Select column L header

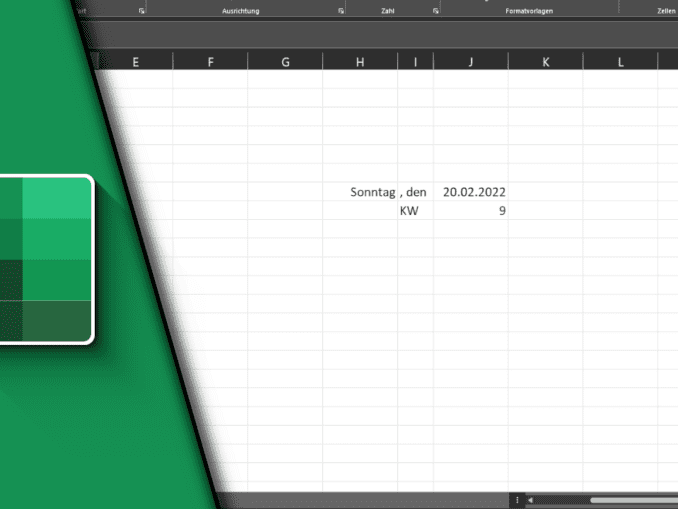tap(620, 62)
